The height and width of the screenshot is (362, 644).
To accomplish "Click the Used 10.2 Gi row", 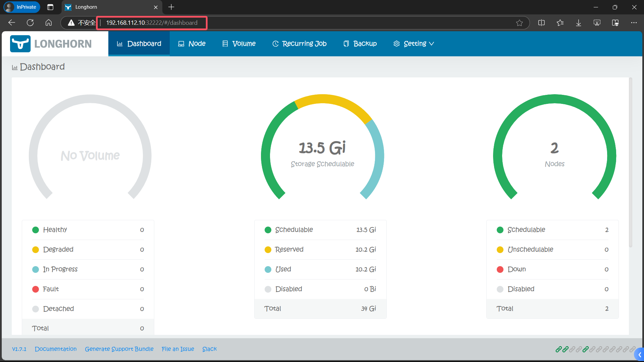I will [320, 269].
